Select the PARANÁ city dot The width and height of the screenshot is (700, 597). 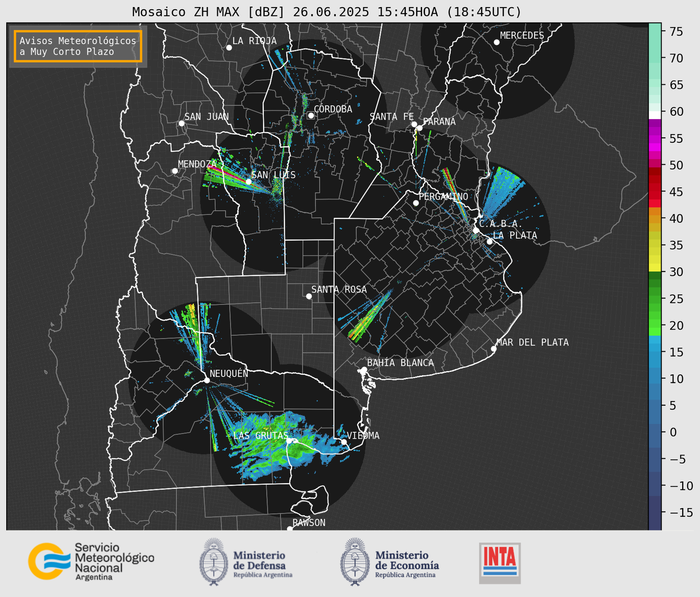[x=420, y=128]
